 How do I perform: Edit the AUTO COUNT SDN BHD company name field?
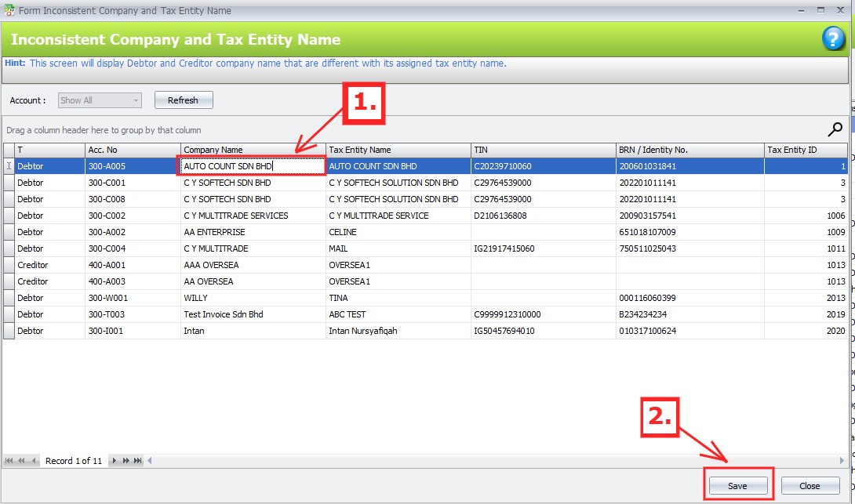pos(251,166)
